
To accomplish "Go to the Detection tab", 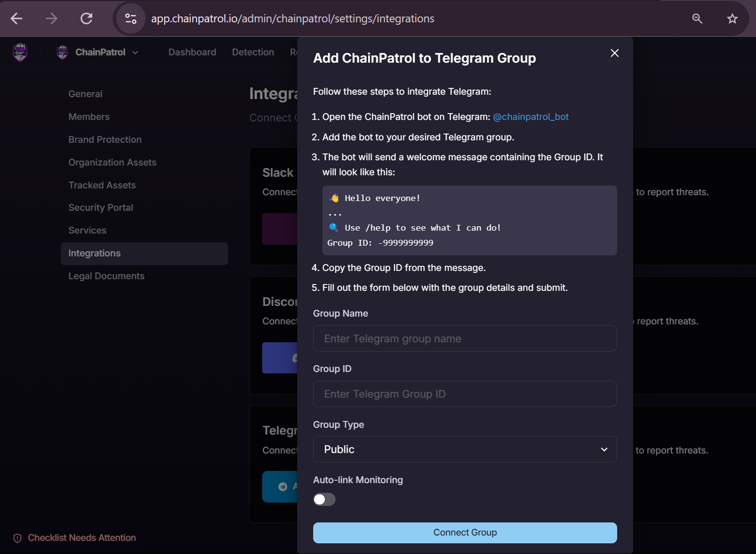I will coord(253,52).
